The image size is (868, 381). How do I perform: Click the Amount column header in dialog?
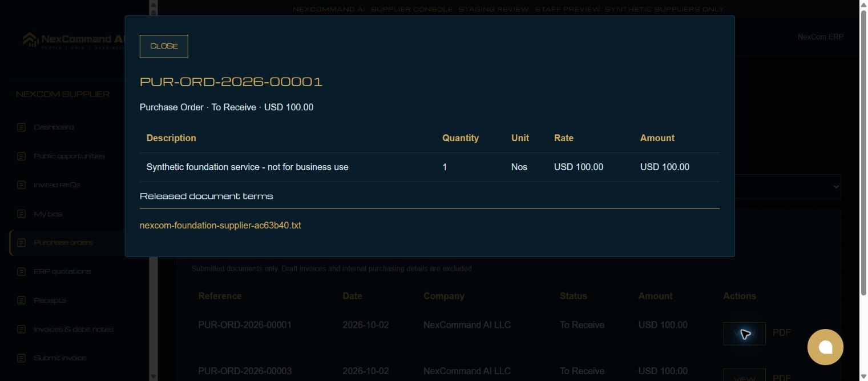[657, 138]
